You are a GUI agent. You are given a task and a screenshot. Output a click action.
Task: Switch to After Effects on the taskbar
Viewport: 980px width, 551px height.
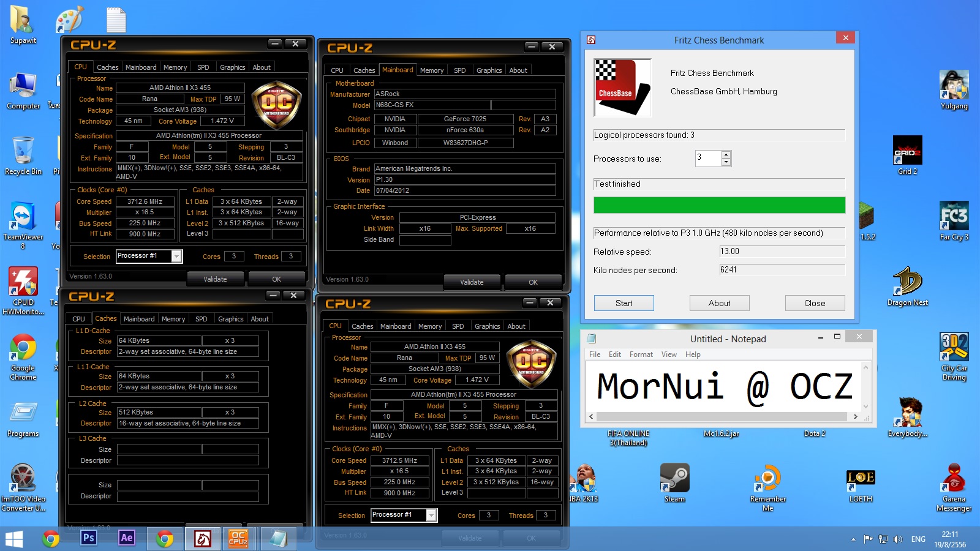pos(126,538)
